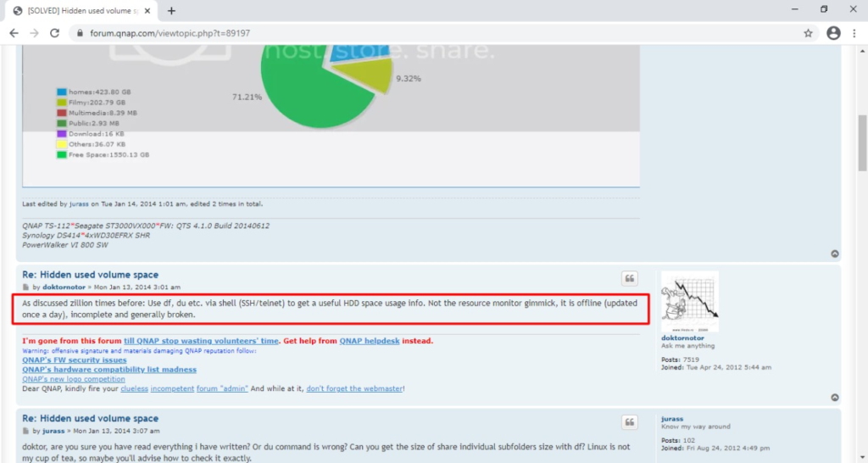Click 'Posts: 7519' under doktornotor

coord(680,360)
